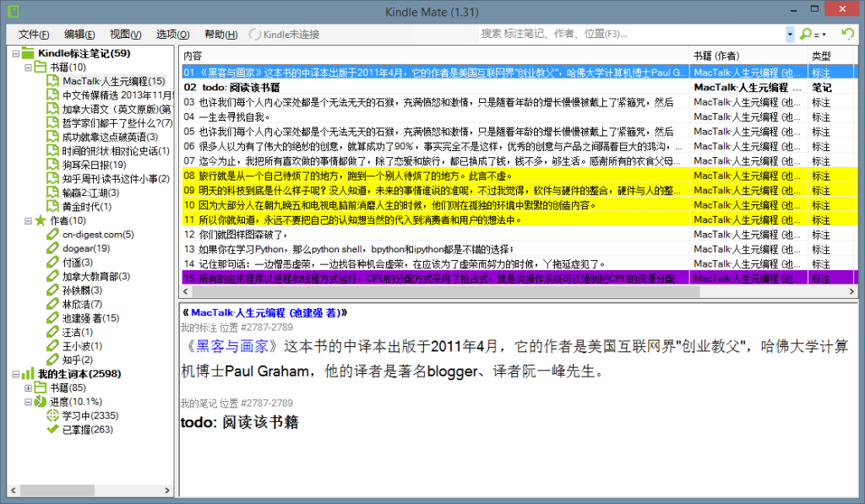Click the folder icon beside 书籍(85)

[x=40, y=387]
